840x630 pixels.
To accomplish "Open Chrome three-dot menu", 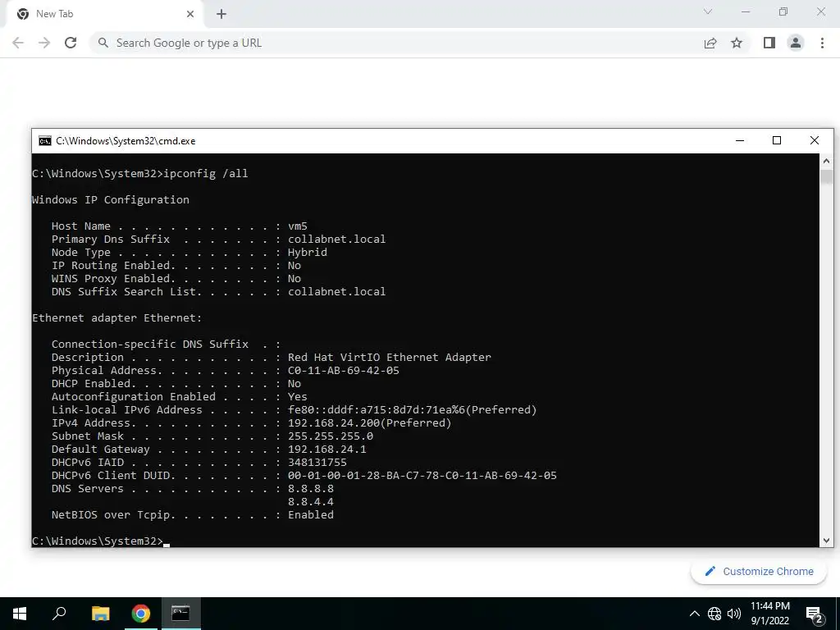I will click(822, 43).
